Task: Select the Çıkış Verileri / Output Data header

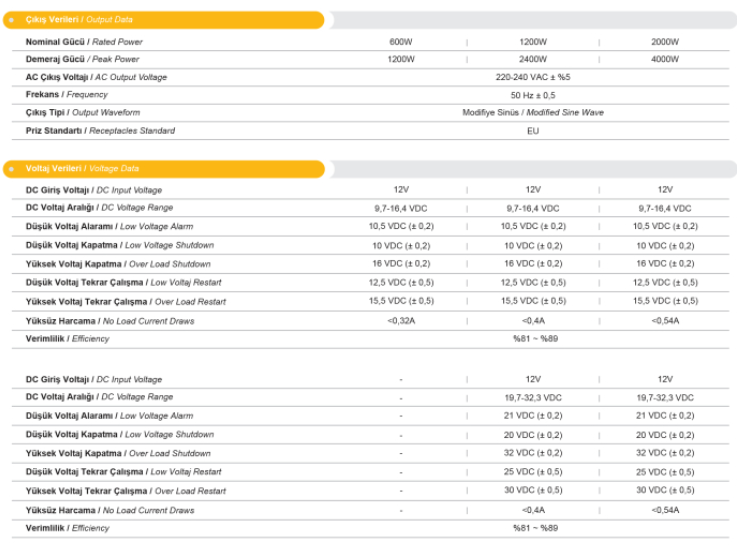Action: (79, 20)
